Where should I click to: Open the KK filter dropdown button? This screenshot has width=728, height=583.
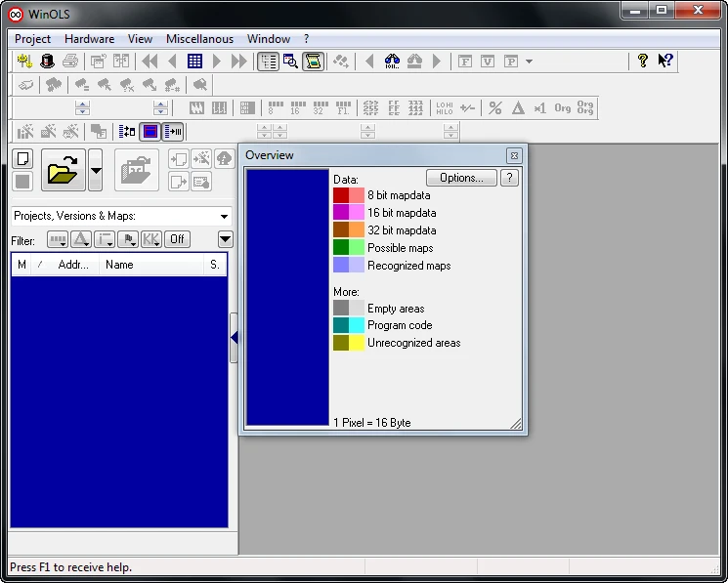click(x=151, y=239)
